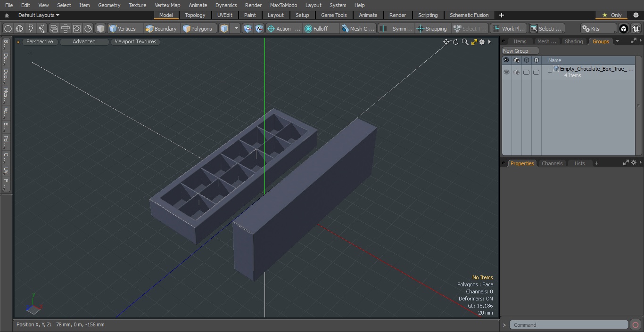Click the pie-circle tool icon
This screenshot has height=332, width=644.
(88, 29)
